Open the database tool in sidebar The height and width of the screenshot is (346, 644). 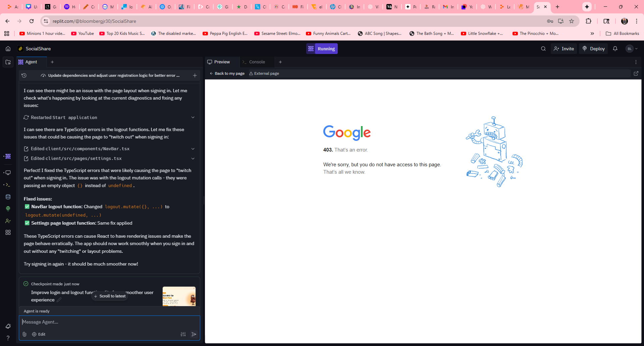[x=8, y=197]
